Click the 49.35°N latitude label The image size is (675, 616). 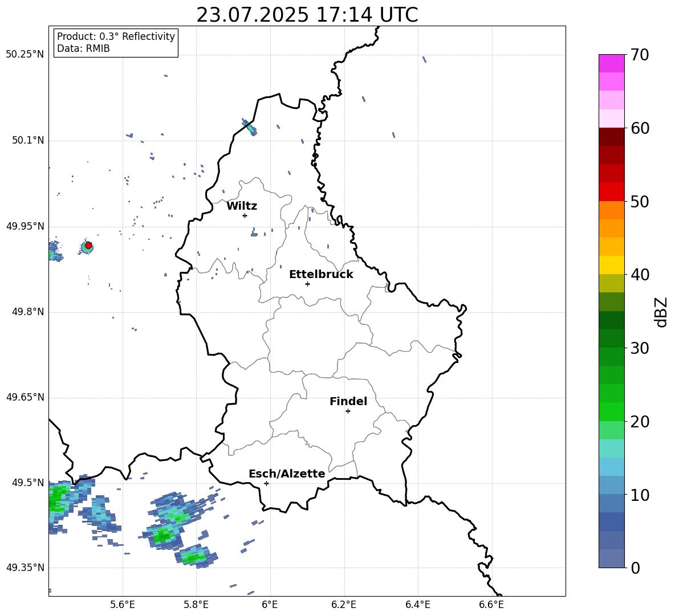(25, 568)
